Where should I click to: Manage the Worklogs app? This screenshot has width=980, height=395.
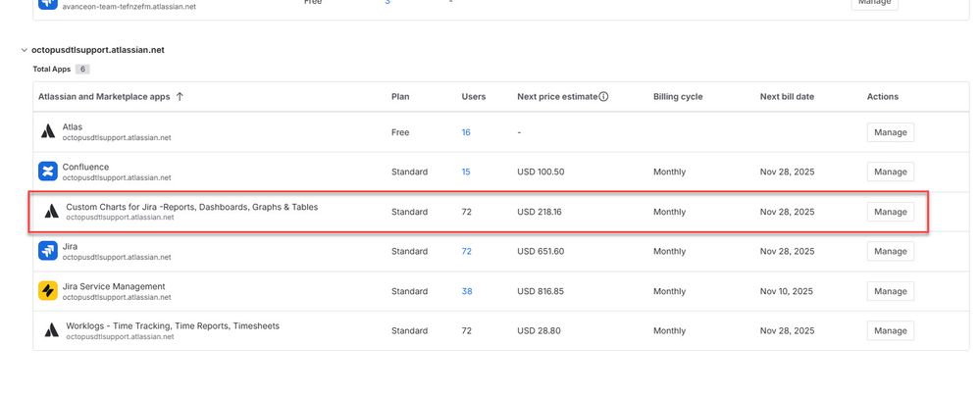point(890,330)
